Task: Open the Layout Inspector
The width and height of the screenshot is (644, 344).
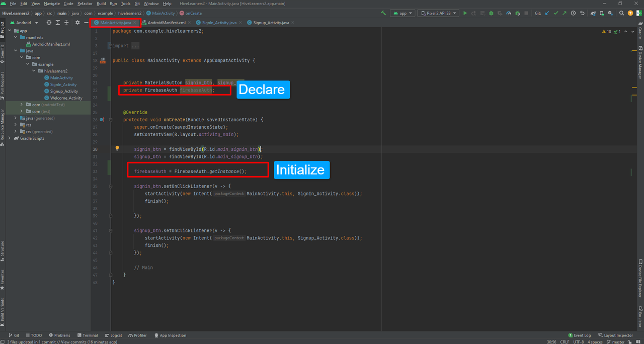Action: (x=615, y=335)
